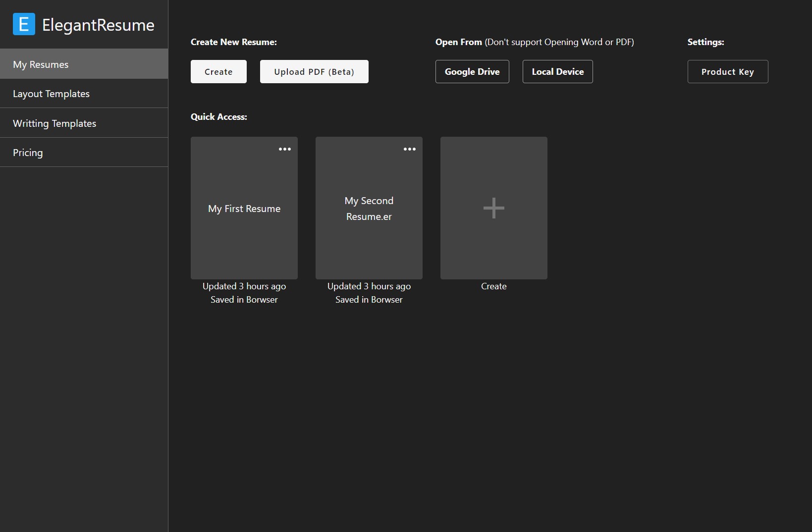This screenshot has height=532, width=812.
Task: Click the 'Settings:' heading
Action: pos(706,42)
